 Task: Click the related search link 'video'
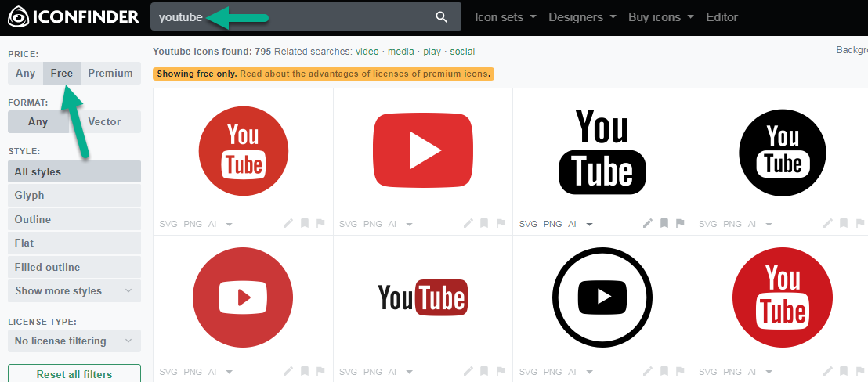point(367,52)
